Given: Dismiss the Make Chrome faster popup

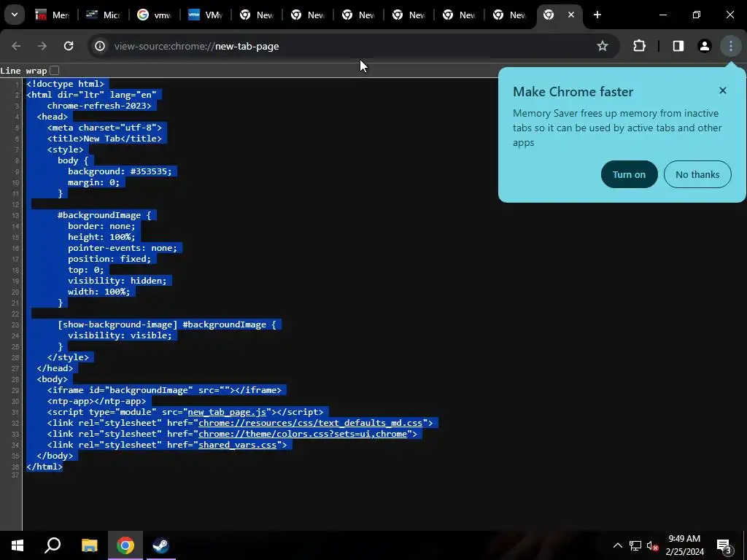Looking at the screenshot, I should pos(723,90).
